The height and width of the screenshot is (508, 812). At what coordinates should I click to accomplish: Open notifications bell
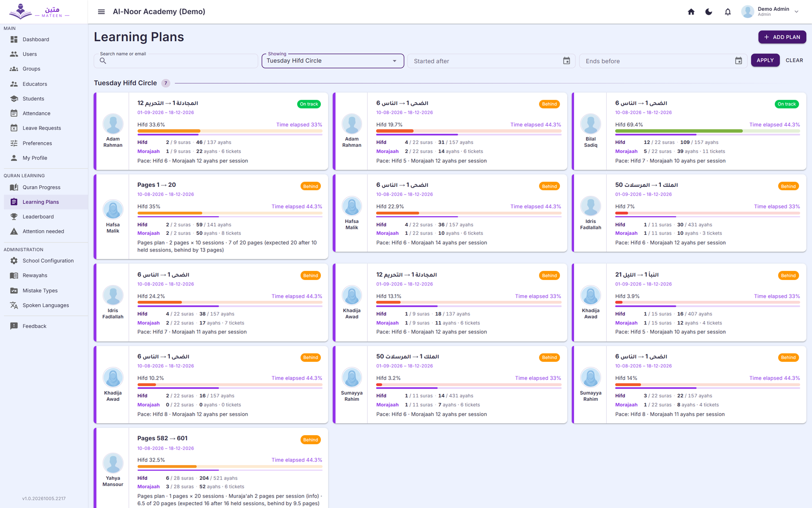click(727, 12)
